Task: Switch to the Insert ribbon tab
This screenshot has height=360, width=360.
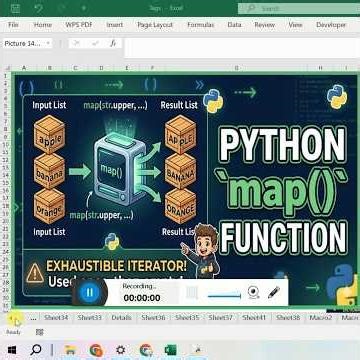Action: coord(114,25)
